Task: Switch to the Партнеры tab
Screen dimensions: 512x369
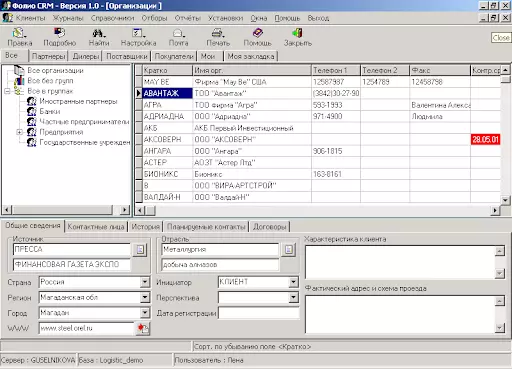Action: click(48, 56)
